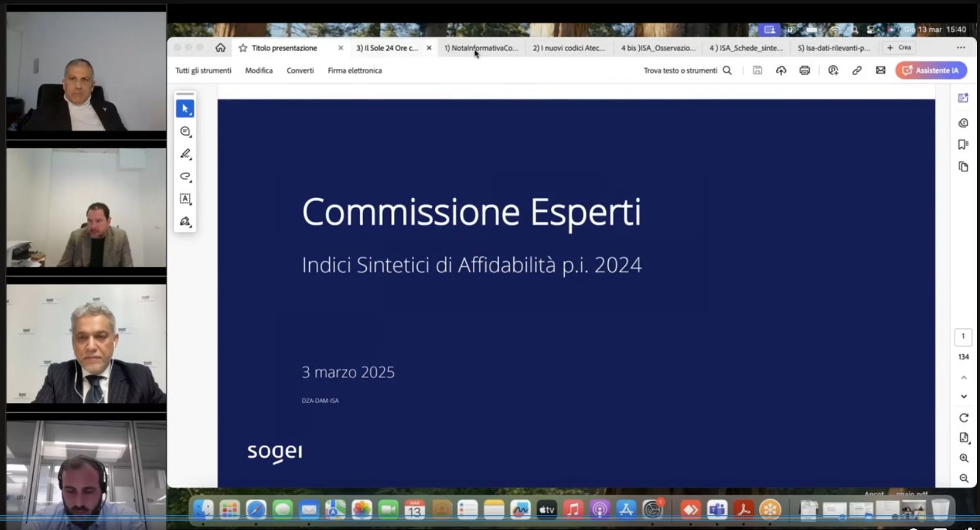The image size is (980, 530).
Task: Click the email envelope icon
Action: pyautogui.click(x=880, y=71)
